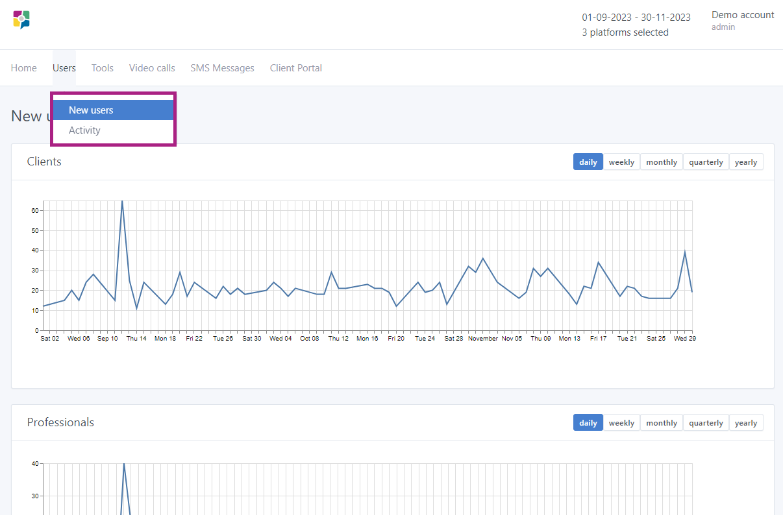Click the Professionals chart spike at 40

(124, 465)
